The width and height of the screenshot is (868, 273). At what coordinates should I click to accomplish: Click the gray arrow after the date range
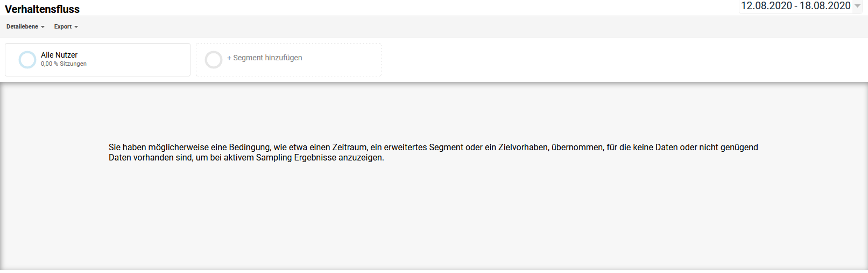coord(857,6)
